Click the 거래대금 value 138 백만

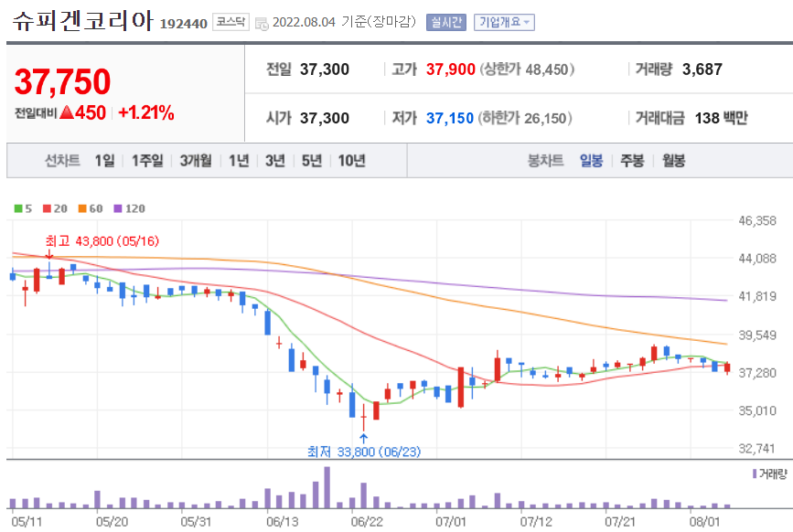(x=721, y=118)
